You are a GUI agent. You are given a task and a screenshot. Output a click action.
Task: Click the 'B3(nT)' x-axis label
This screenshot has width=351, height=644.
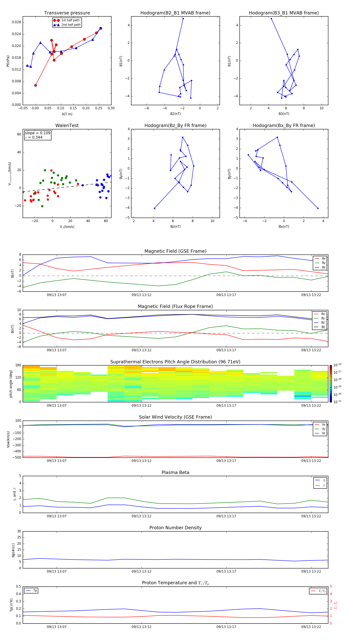pos(284,114)
